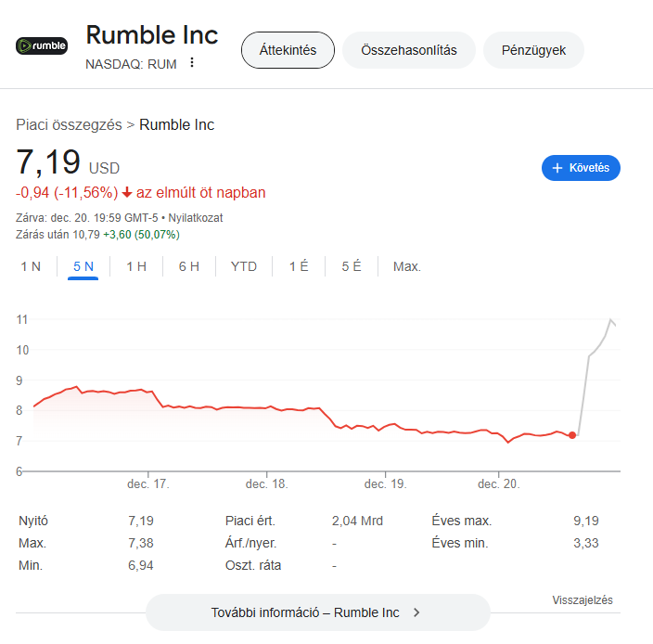
Task: Click the red closing-price dot on chart
Action: point(572,435)
